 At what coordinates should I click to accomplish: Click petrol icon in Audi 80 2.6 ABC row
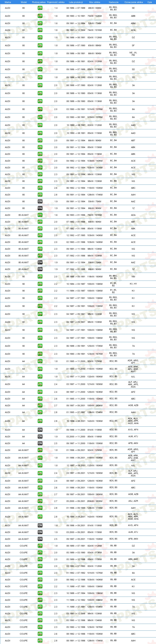coord(40,188)
